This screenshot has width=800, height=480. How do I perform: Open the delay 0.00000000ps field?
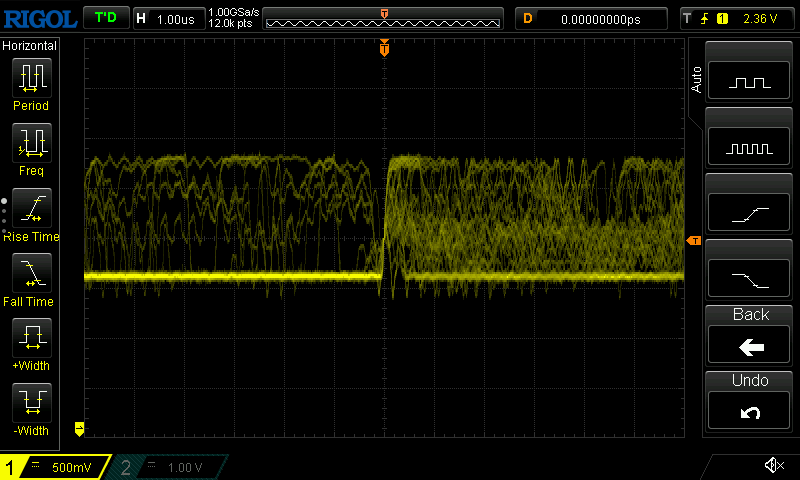pyautogui.click(x=590, y=18)
